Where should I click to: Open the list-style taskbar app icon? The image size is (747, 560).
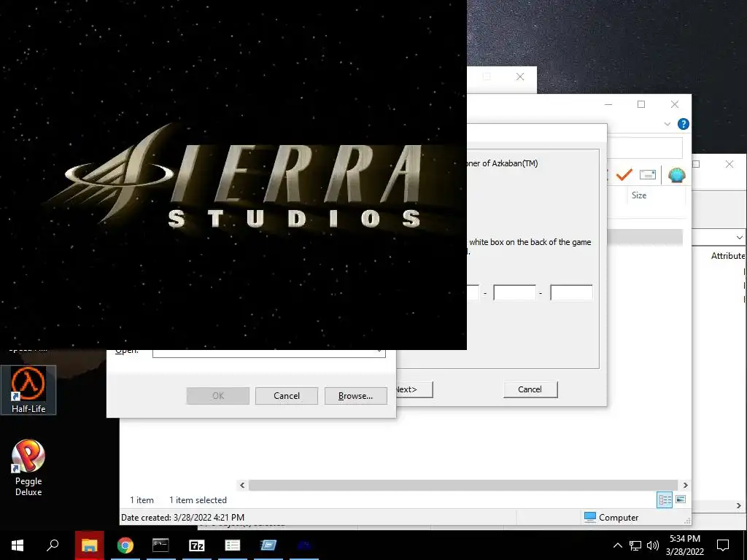233,545
